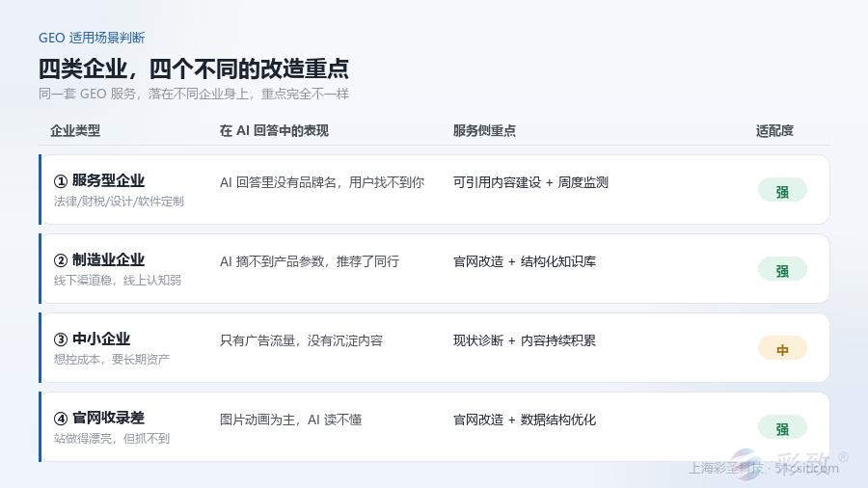Click the '官网改造 + 数据结构优化' cell
This screenshot has width=868, height=488.
click(x=525, y=420)
